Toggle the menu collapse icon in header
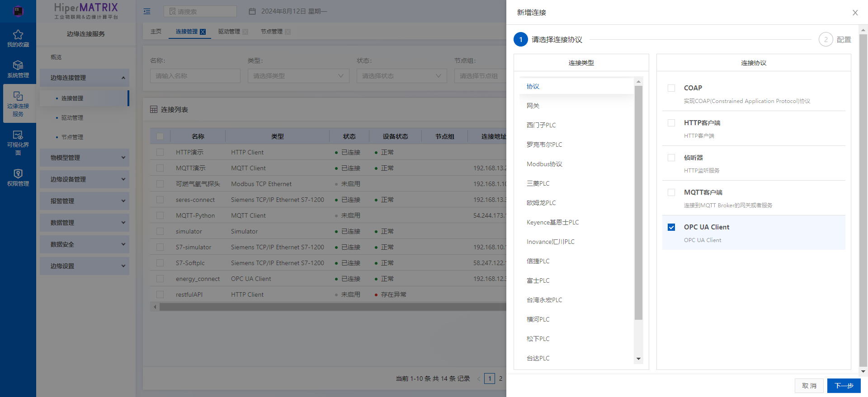868x397 pixels. 147,11
